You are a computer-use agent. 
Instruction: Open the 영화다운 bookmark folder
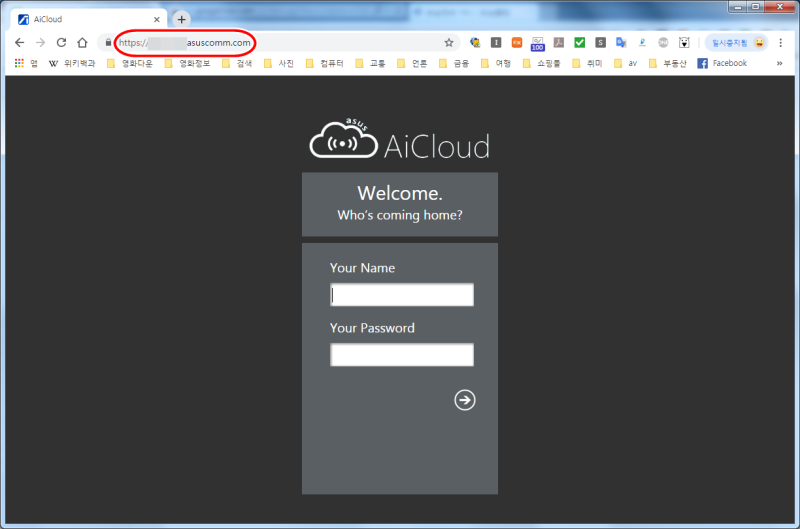[130, 63]
